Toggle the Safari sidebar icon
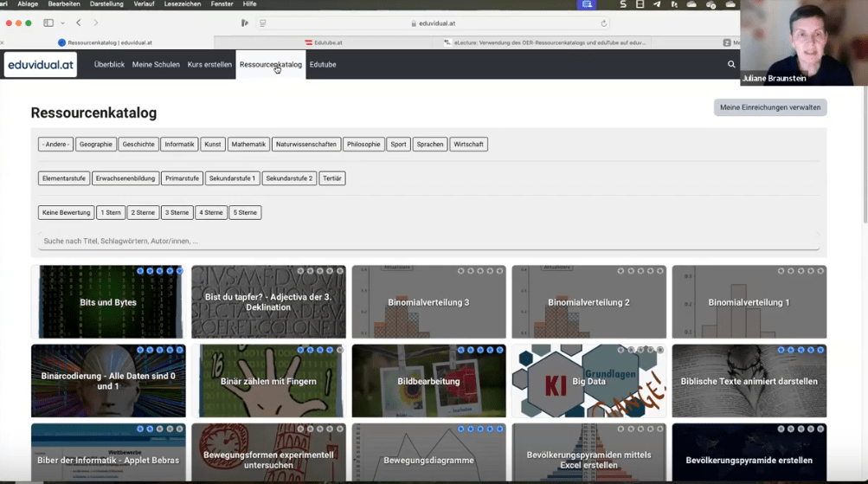This screenshot has width=868, height=484. (x=48, y=23)
